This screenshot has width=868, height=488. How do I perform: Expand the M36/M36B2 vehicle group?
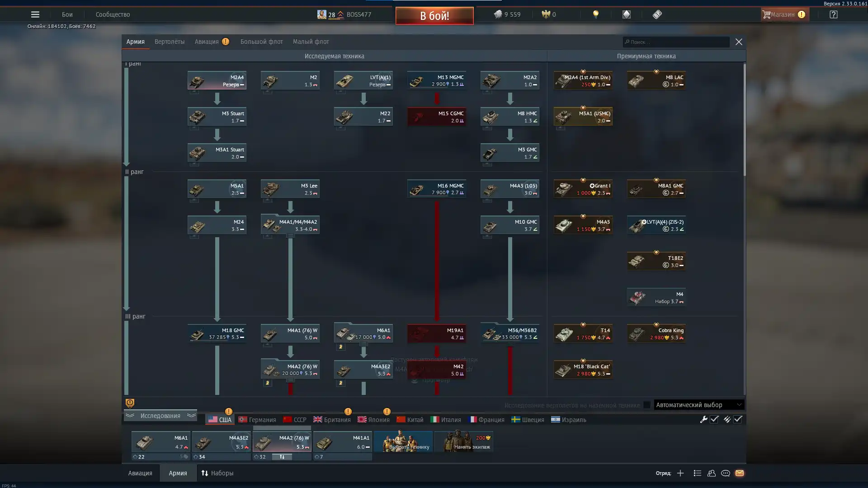(x=510, y=333)
